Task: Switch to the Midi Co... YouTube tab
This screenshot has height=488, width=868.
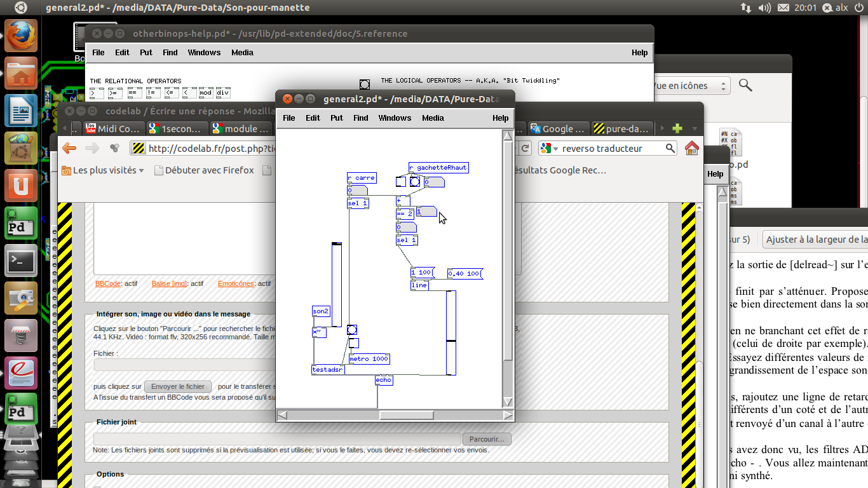Action: coord(112,128)
